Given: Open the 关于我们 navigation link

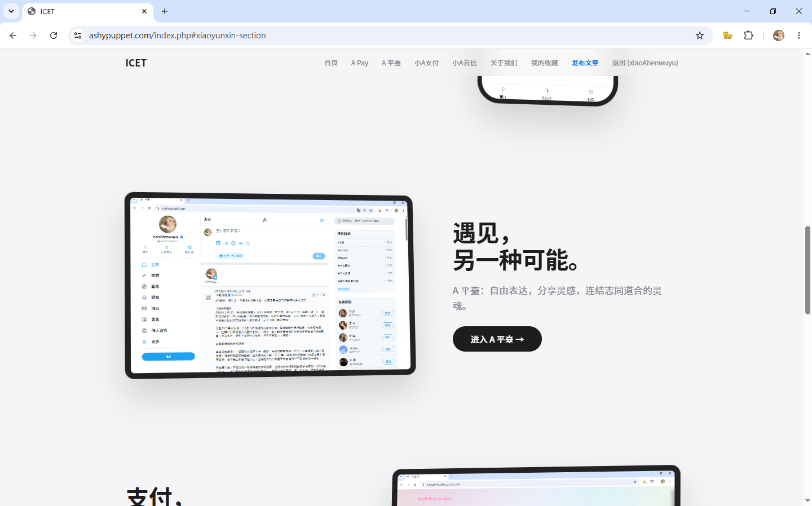Looking at the screenshot, I should pyautogui.click(x=504, y=63).
